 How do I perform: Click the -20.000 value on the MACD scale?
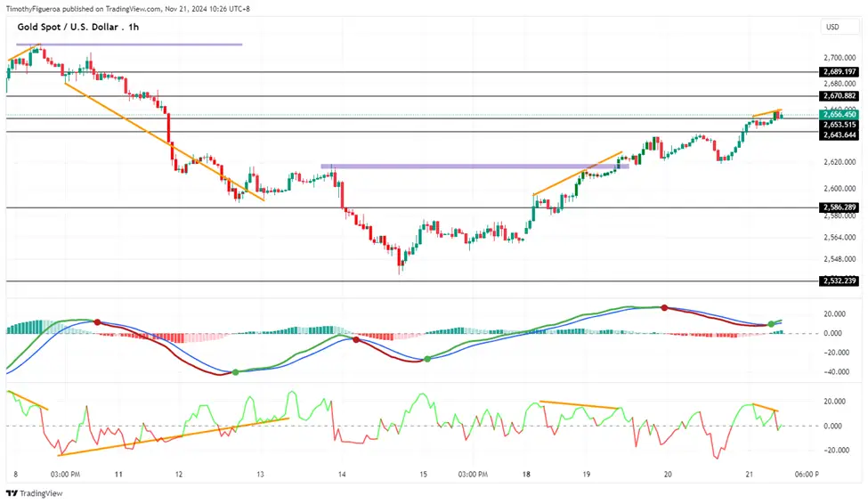pos(836,353)
